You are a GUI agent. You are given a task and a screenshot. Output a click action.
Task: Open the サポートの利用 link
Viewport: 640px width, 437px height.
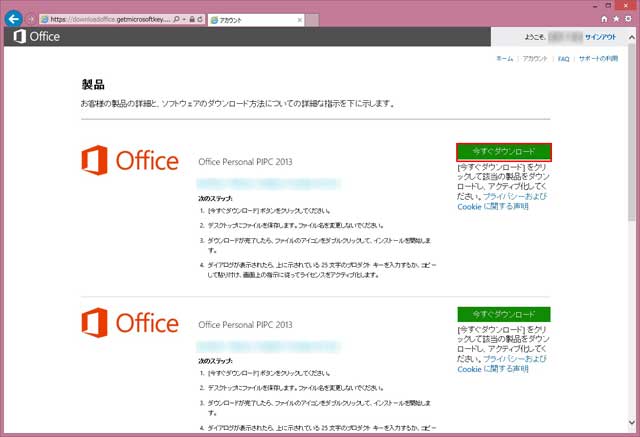click(603, 59)
